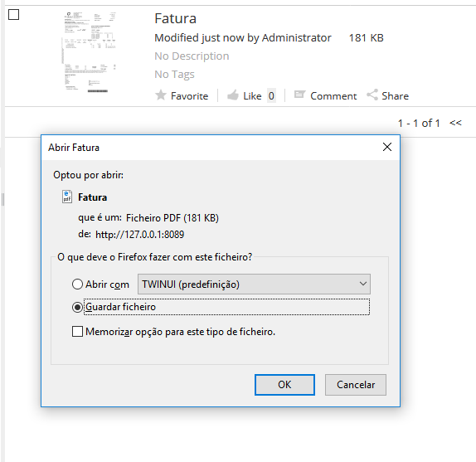Click the Comment link text

[333, 96]
